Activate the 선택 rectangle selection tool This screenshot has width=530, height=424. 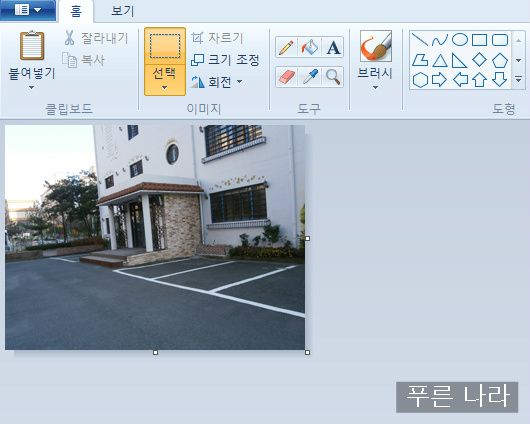tap(165, 46)
